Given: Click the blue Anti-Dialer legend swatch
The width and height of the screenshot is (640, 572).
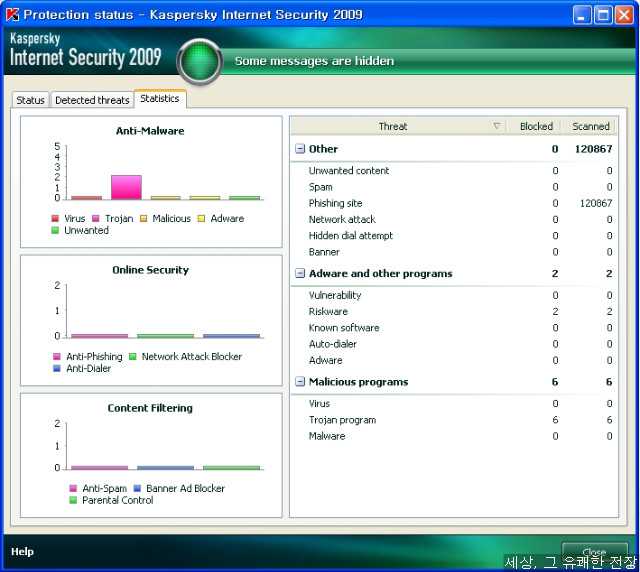Looking at the screenshot, I should [x=57, y=368].
